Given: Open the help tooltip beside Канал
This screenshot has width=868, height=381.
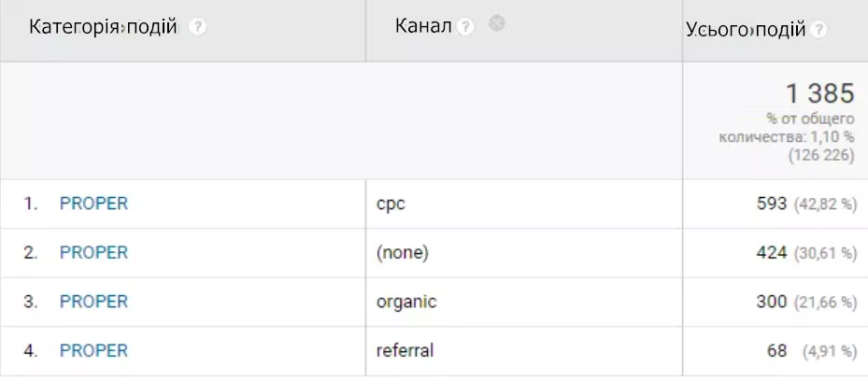Looking at the screenshot, I should (465, 26).
